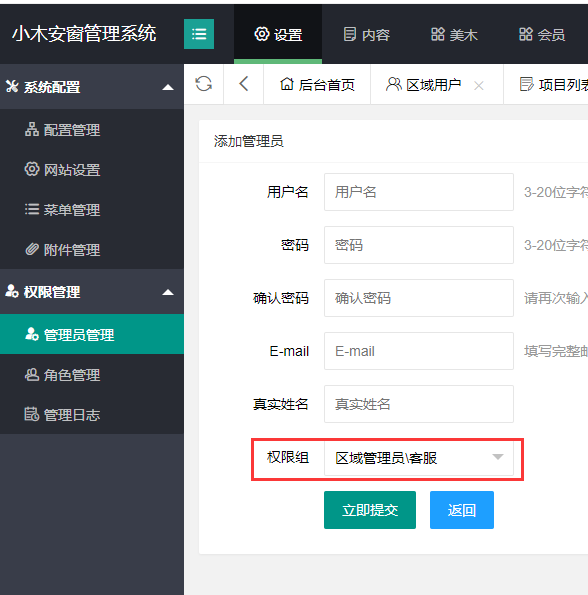588x595 pixels.
Task: Open the 美木 top menu
Action: (x=454, y=35)
